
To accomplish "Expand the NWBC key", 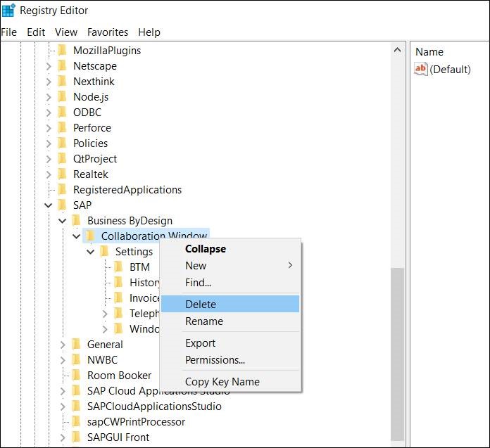I will (x=63, y=360).
